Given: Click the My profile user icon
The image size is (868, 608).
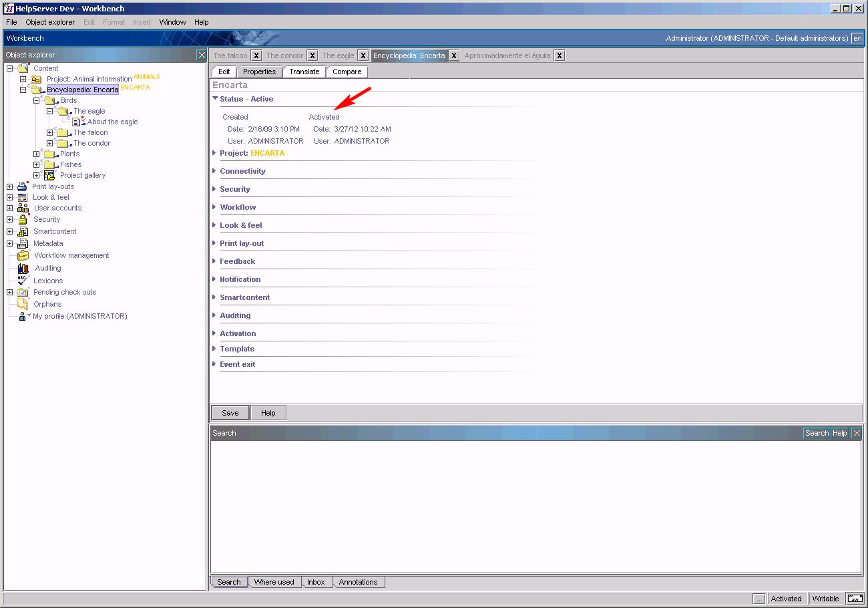Looking at the screenshot, I should pyautogui.click(x=23, y=316).
